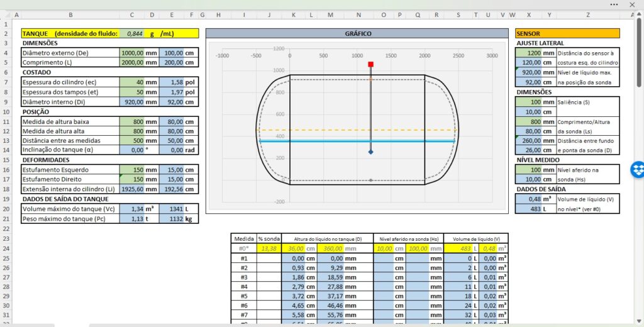Open the three-dot more options menu
Viewport: 644px width, 327px height.
pyautogui.click(x=614, y=4)
